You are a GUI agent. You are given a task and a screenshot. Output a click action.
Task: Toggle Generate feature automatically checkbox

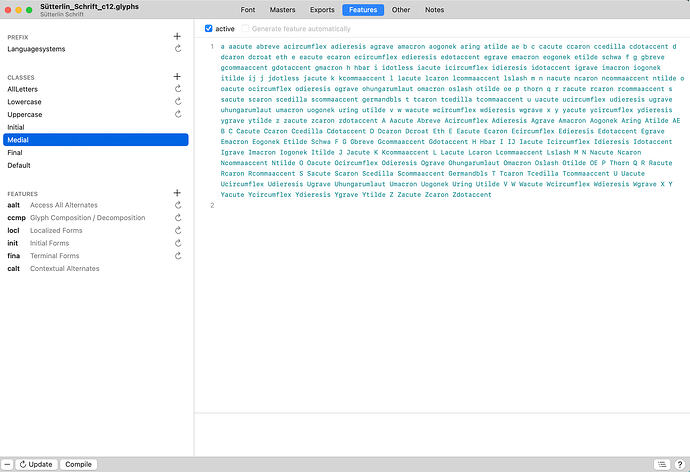point(245,29)
